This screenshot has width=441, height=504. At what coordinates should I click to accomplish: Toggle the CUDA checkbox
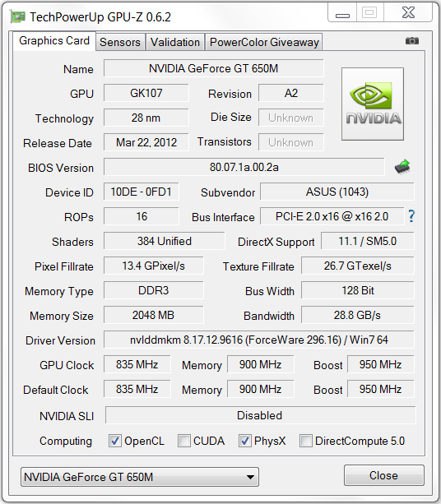(x=184, y=441)
